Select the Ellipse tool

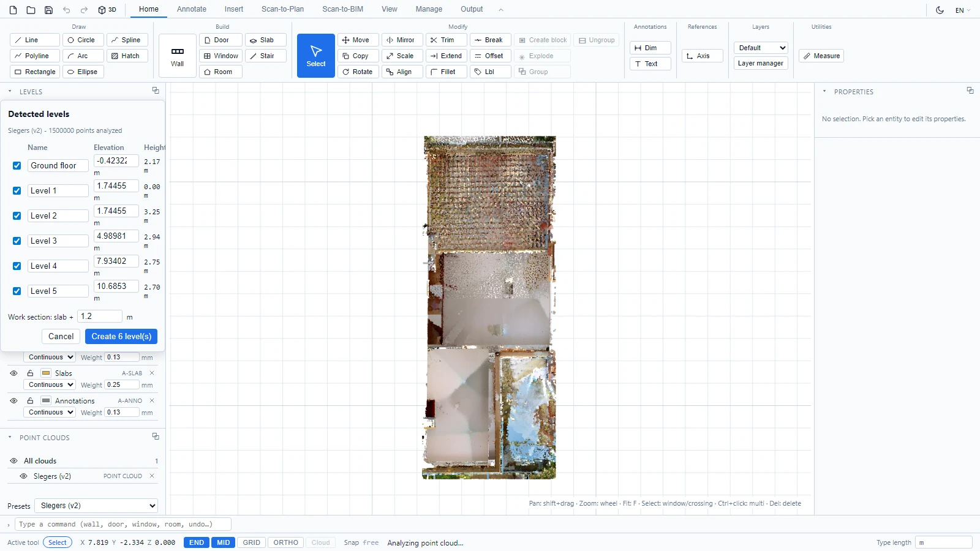pos(83,72)
